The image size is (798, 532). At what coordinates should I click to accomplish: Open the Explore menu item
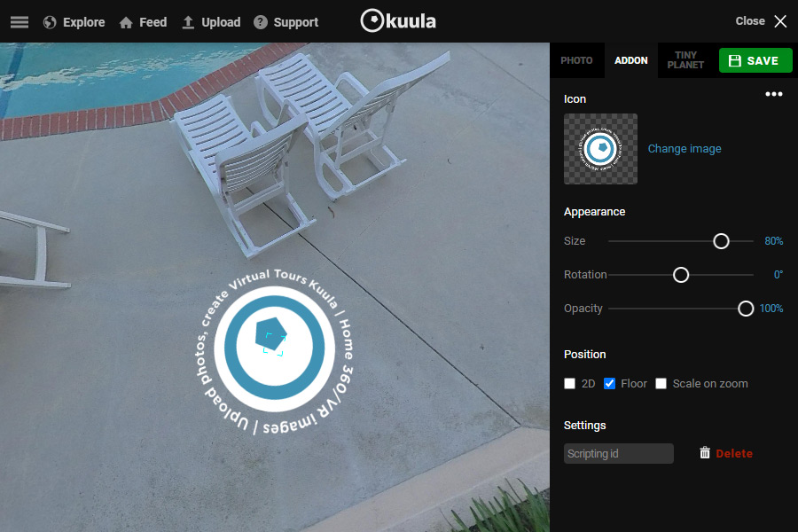(x=83, y=22)
